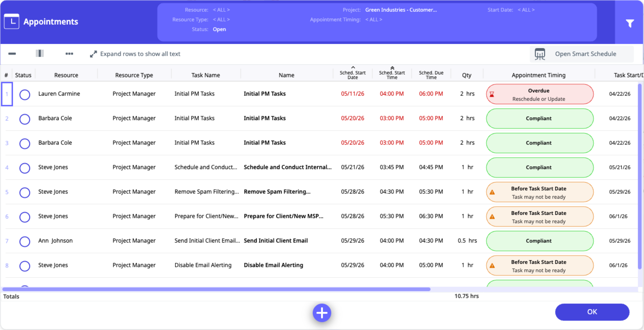Click the Resource Type column header
Screen dimensions: 644x330
tap(134, 75)
